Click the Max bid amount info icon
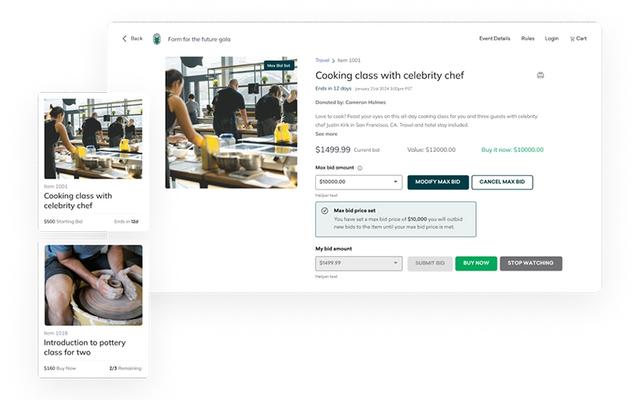640x400 pixels. pos(360,168)
